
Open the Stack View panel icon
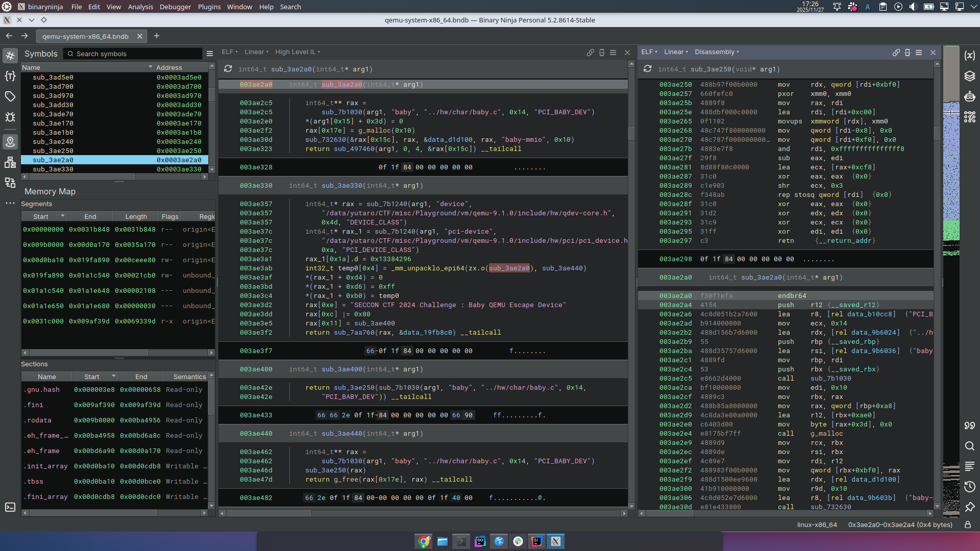(970, 76)
